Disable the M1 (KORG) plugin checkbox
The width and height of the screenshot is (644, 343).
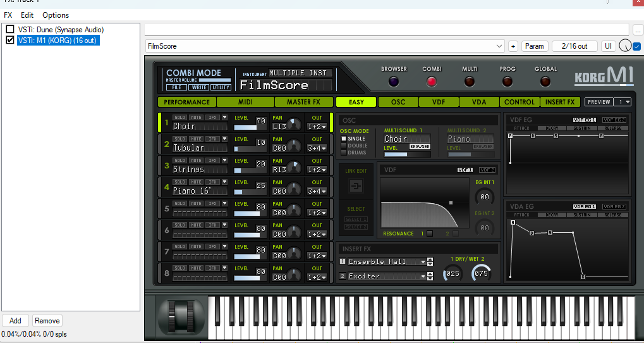[x=10, y=41]
